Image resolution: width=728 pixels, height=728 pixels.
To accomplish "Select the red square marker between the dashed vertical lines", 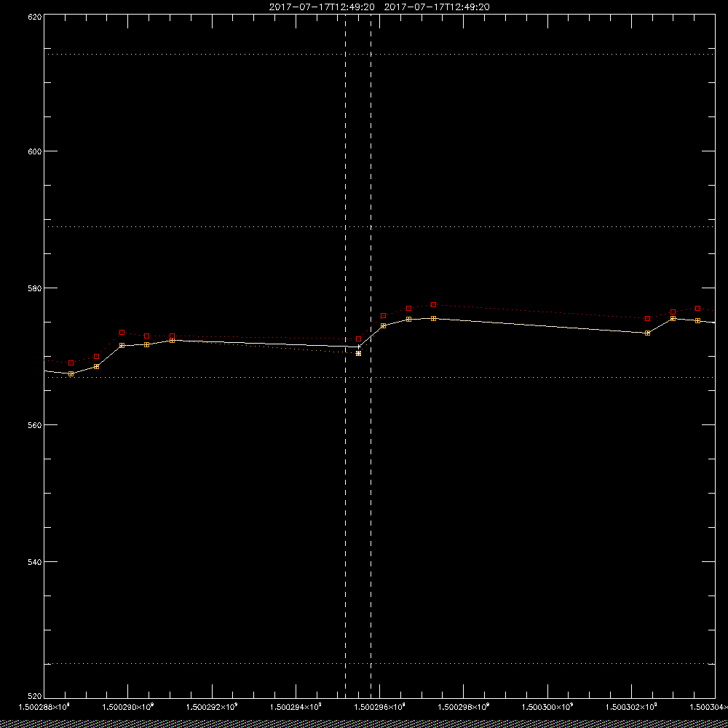I will pos(358,339).
